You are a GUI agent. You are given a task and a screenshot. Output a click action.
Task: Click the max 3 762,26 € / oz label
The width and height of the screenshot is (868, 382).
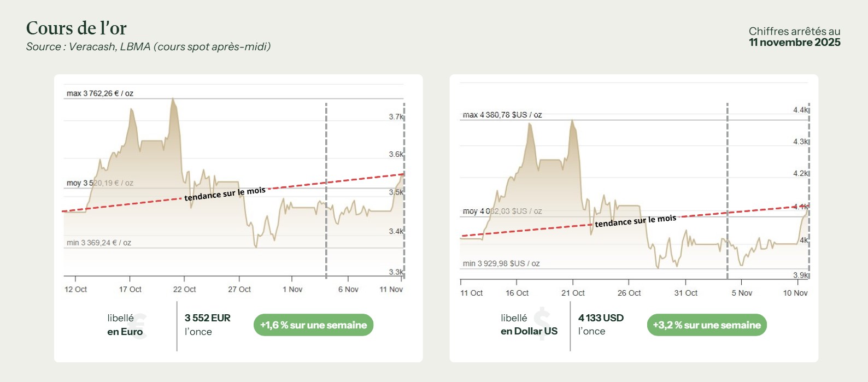(x=100, y=93)
